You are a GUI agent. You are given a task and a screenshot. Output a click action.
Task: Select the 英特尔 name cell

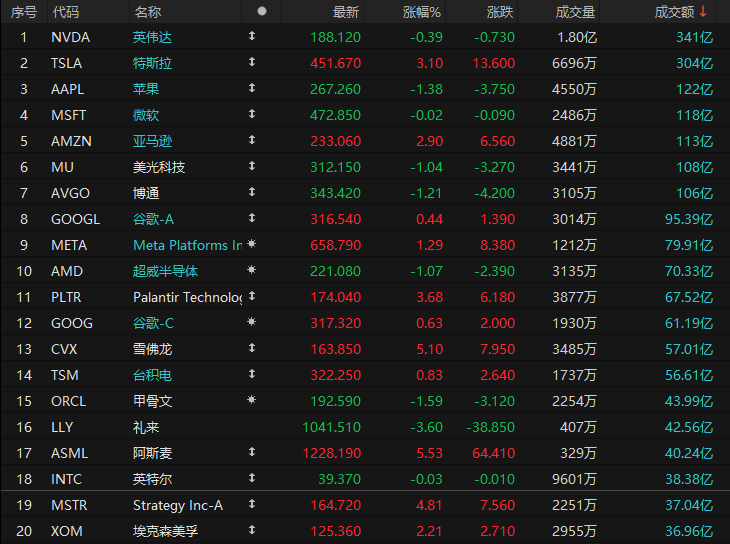[x=152, y=479]
